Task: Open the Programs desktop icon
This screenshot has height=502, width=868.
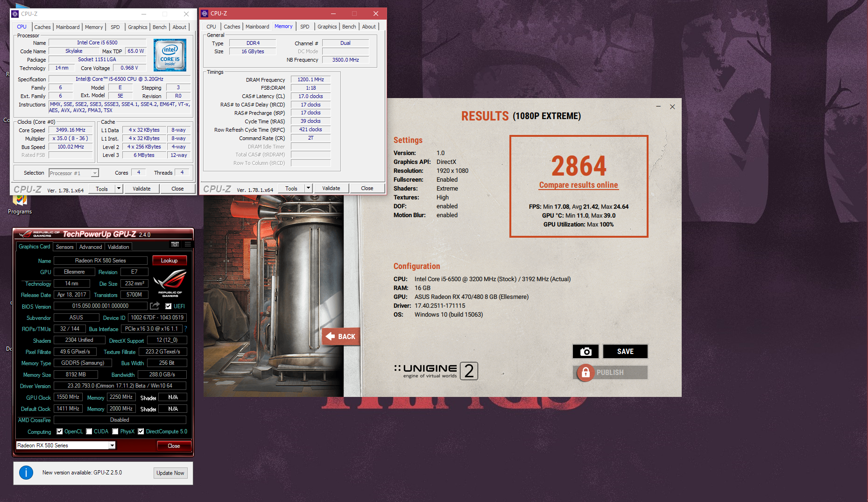Action: point(20,205)
